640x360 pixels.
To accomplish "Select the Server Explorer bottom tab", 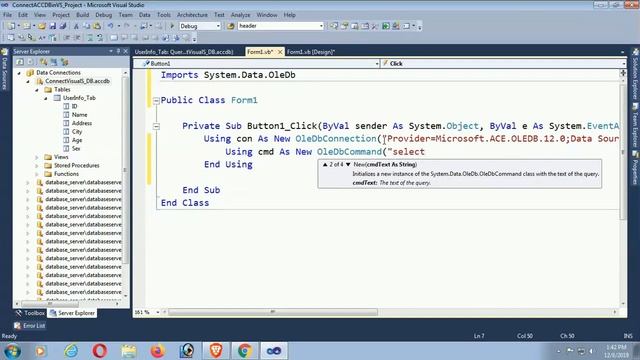I will point(72,313).
